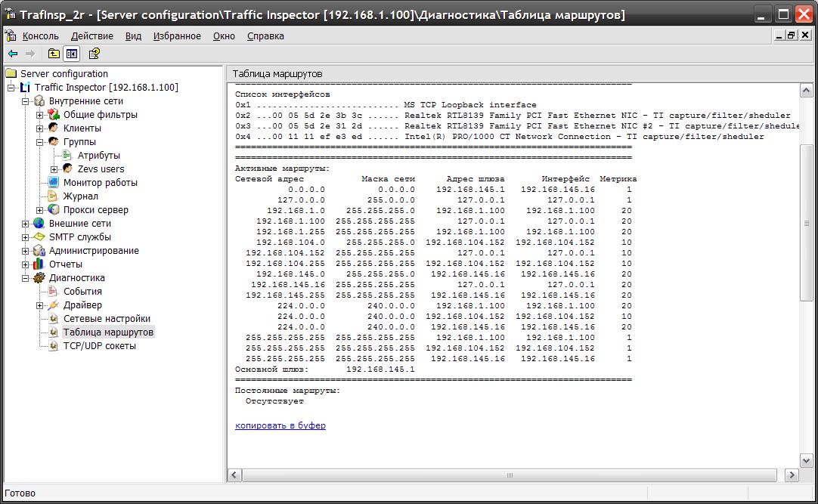Click the vertical scrollbar down arrow
818x504 pixels.
pyautogui.click(x=807, y=460)
